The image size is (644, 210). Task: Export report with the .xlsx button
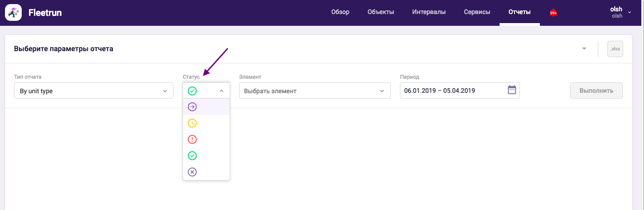pos(615,49)
